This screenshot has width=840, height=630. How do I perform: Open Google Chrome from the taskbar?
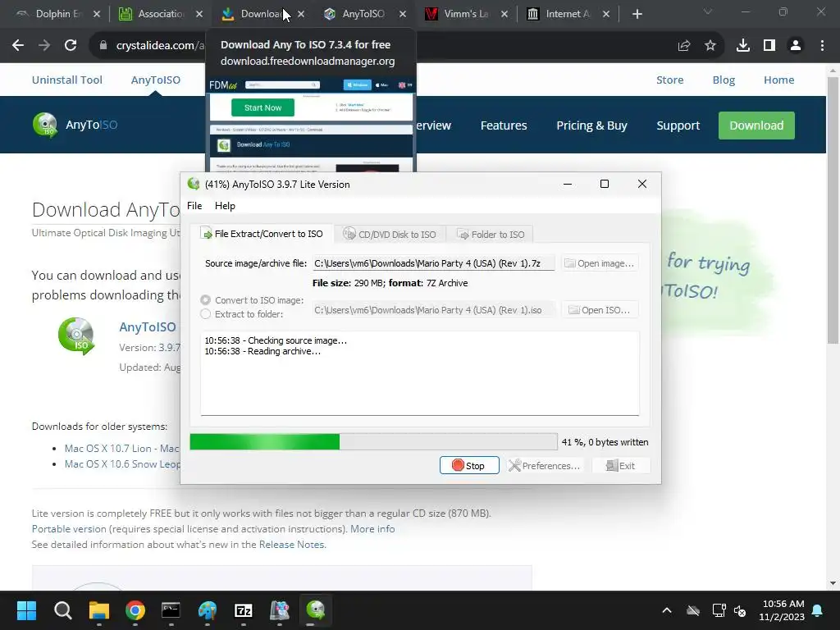click(x=135, y=610)
